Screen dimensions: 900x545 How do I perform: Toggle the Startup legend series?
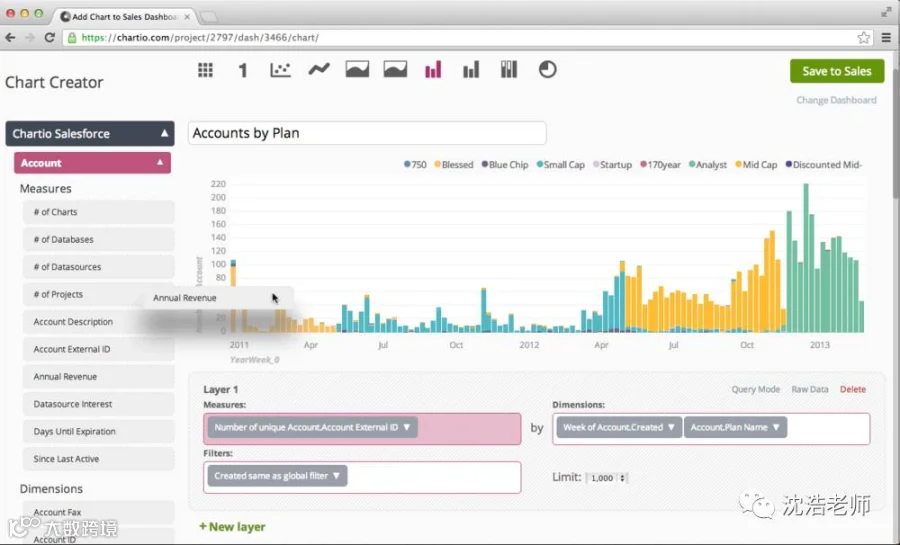(x=612, y=165)
